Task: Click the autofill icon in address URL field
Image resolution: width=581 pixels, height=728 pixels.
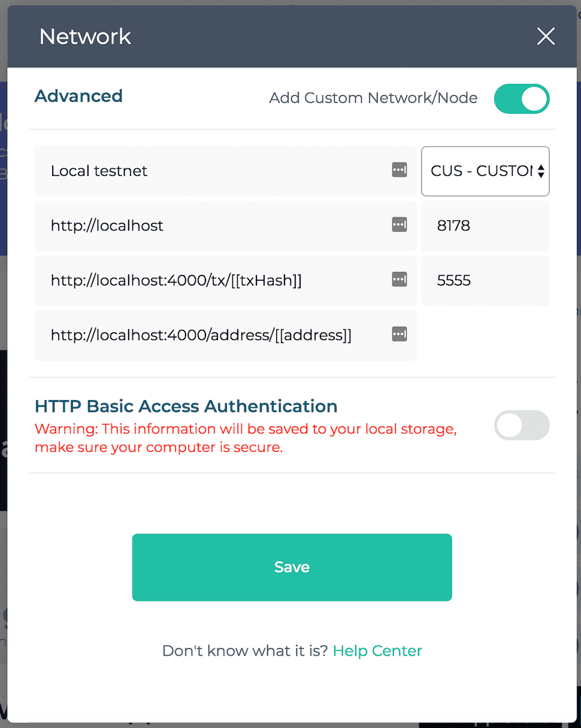Action: click(400, 335)
